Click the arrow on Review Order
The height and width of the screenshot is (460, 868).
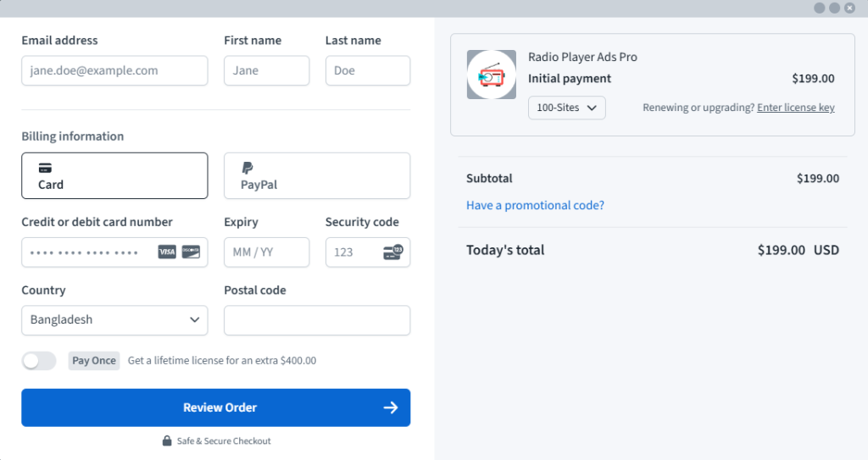pyautogui.click(x=390, y=407)
